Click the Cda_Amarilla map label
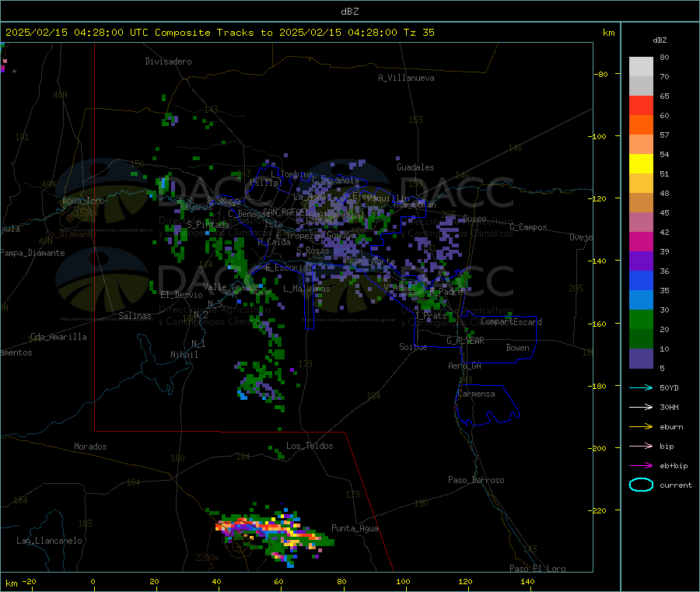Viewport: 700px width, 592px height. tap(58, 337)
